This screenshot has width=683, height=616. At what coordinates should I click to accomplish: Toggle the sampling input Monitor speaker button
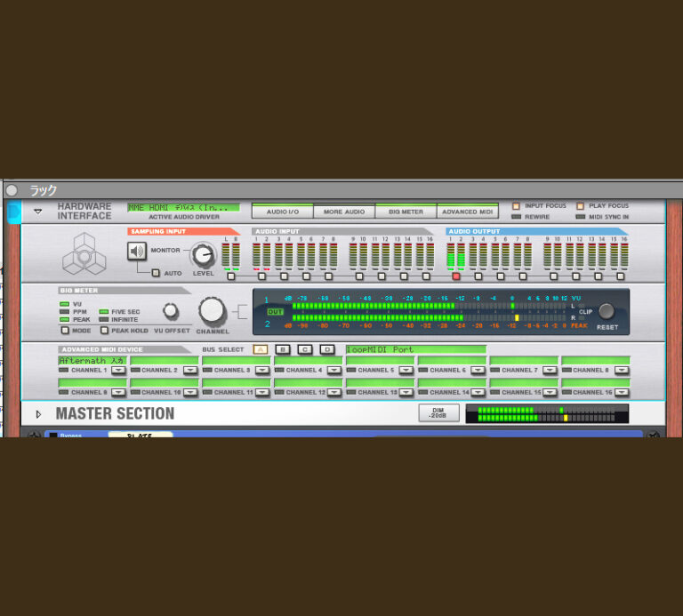(x=137, y=252)
